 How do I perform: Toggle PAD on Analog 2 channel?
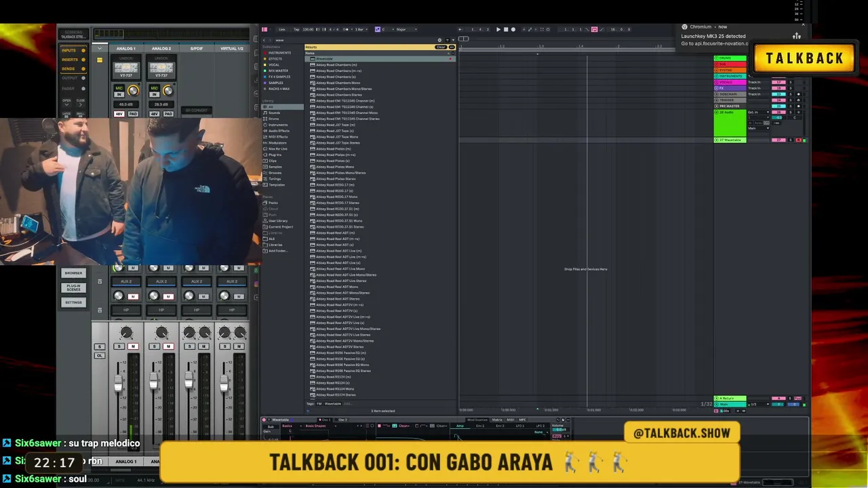pos(168,114)
